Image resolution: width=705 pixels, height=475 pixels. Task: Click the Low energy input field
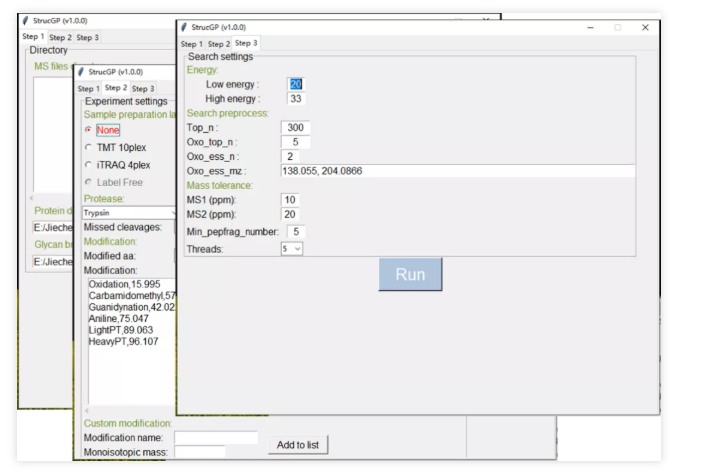pos(296,84)
